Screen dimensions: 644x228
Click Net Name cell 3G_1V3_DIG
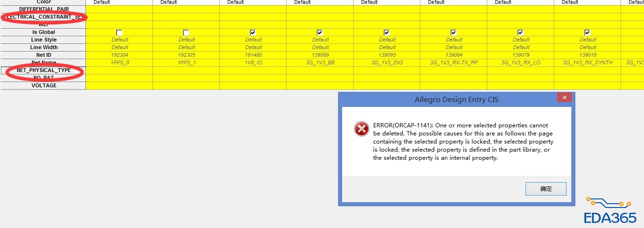(x=387, y=62)
